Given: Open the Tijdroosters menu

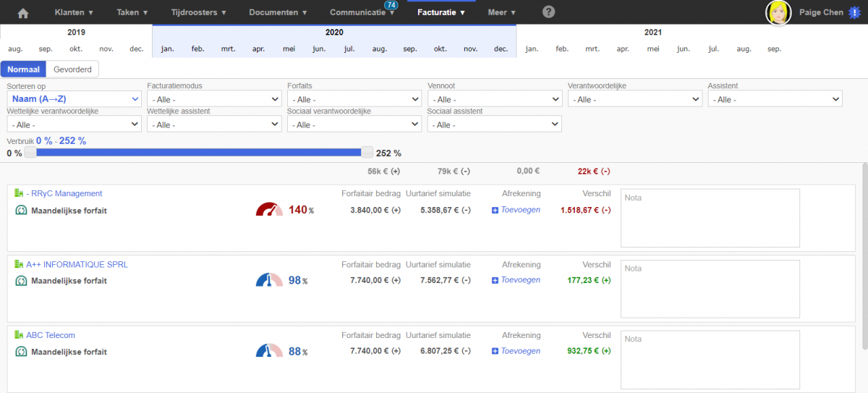Looking at the screenshot, I should coord(199,12).
